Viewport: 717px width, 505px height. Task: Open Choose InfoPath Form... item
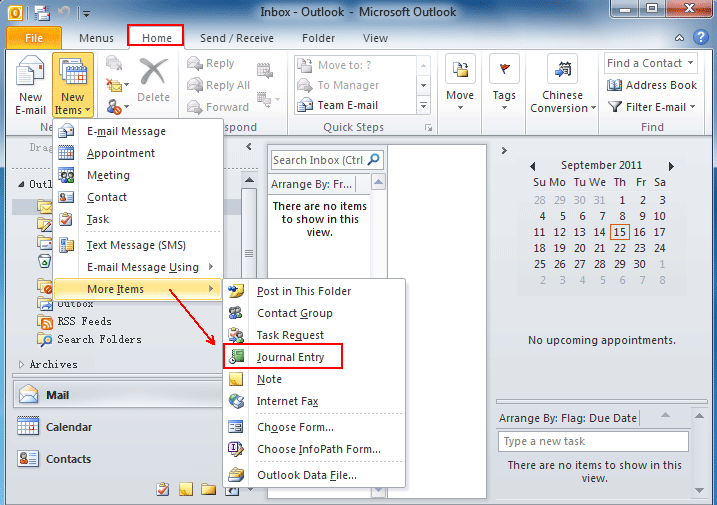tap(314, 449)
